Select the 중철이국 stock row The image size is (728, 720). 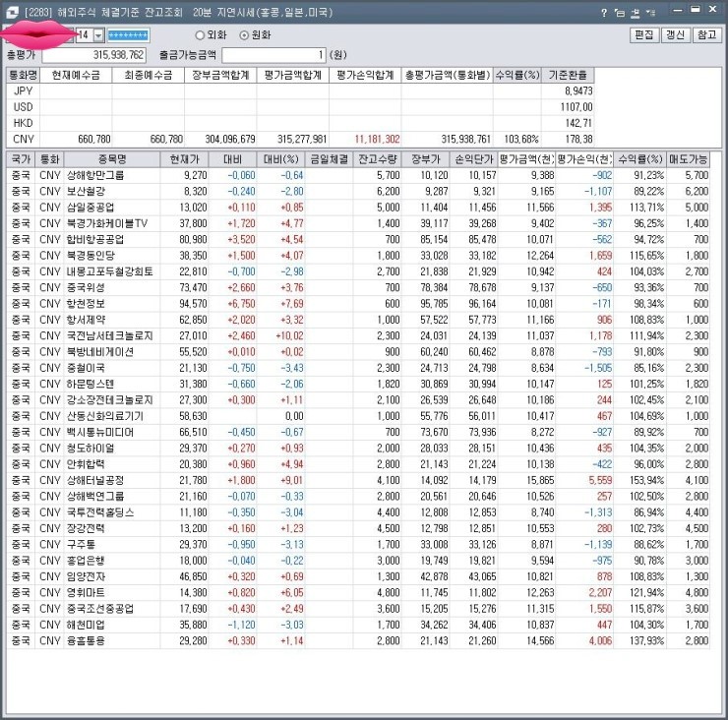[x=358, y=368]
